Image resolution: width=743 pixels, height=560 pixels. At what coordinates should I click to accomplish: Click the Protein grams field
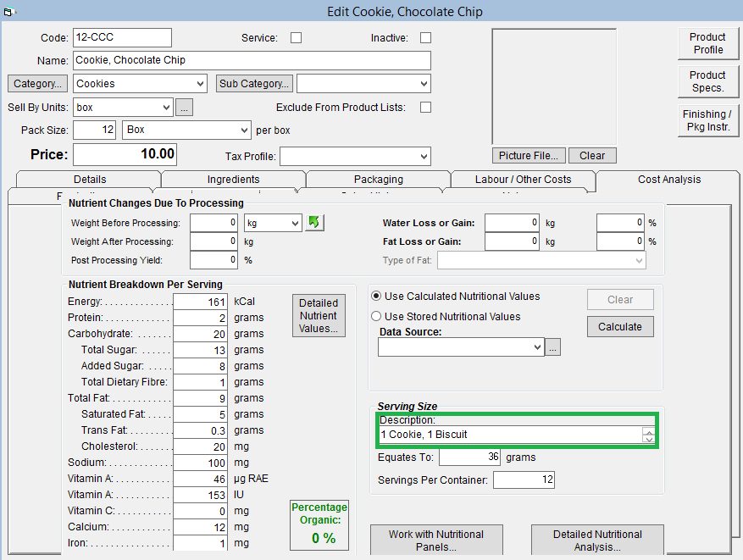click(200, 318)
